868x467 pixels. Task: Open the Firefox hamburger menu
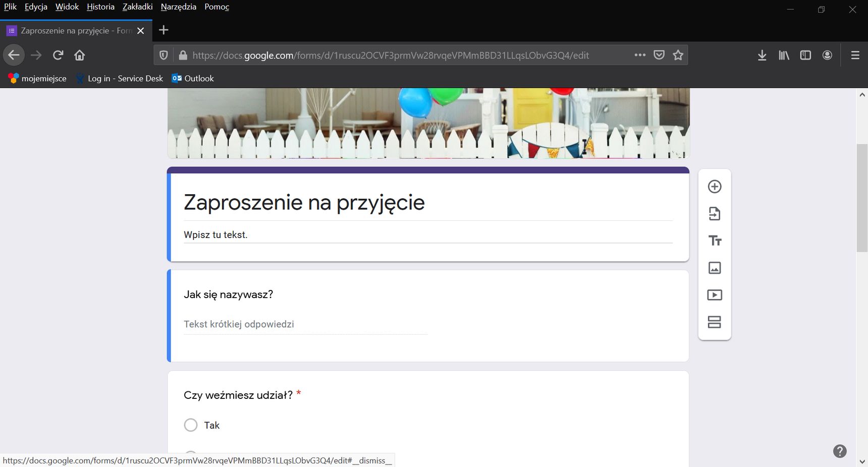pyautogui.click(x=855, y=55)
